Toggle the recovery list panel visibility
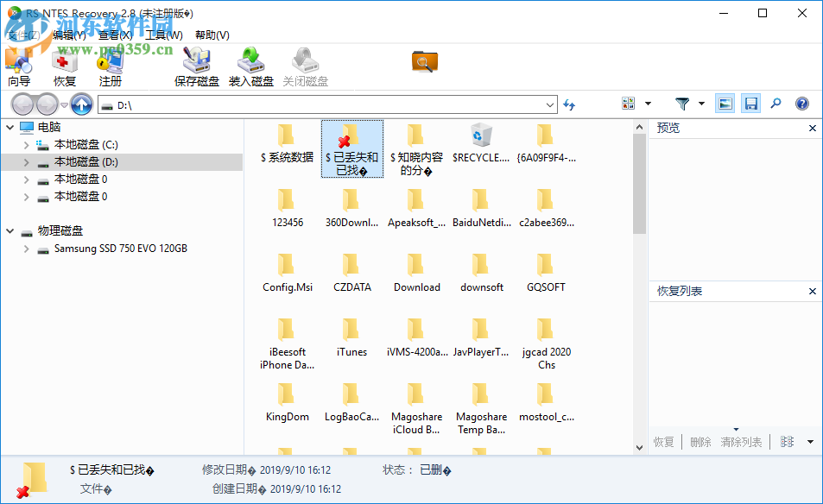823x504 pixels. tap(750, 103)
